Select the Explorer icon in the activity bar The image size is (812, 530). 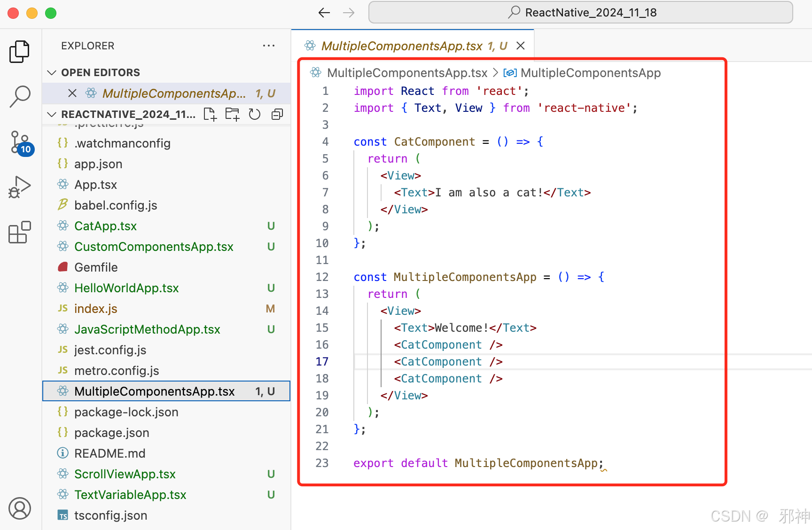click(19, 52)
